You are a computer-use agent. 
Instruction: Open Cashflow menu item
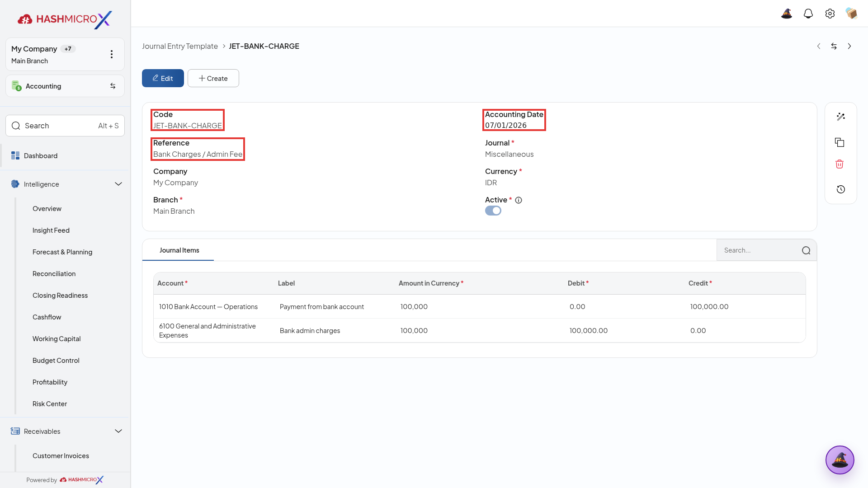pos(47,317)
